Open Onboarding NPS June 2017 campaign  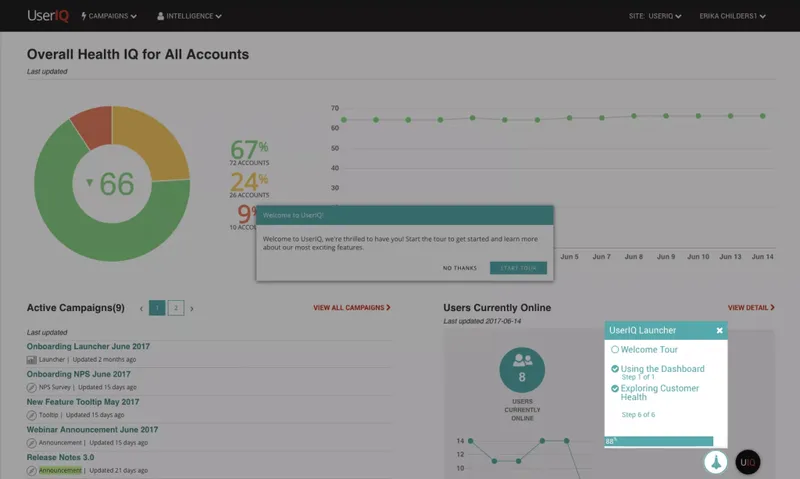(x=79, y=374)
